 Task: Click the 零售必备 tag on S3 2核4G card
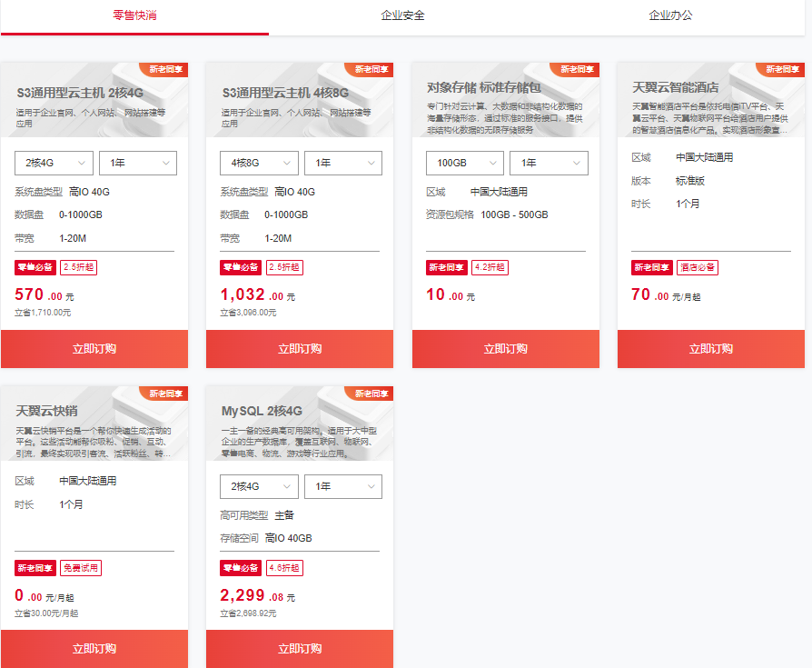tap(35, 267)
